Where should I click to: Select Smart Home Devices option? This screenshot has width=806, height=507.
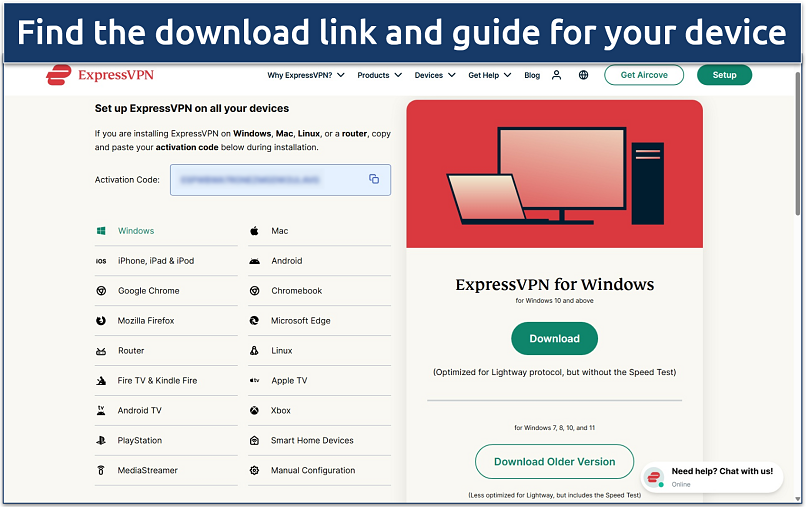tap(320, 441)
